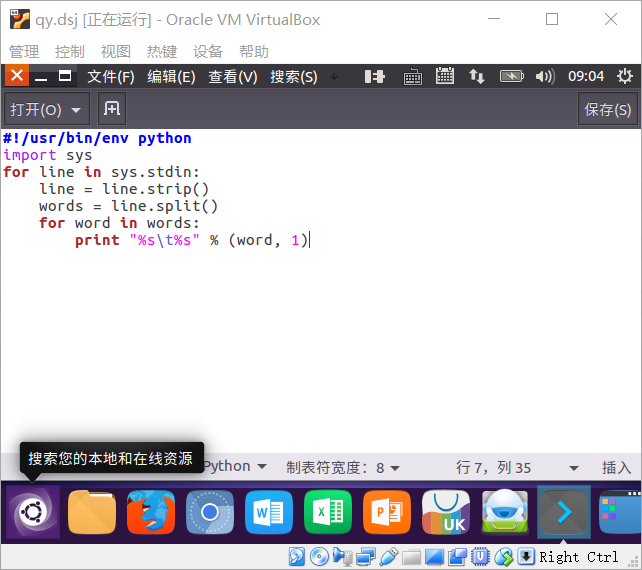Click the VirtualBox display status icon

click(x=434, y=558)
